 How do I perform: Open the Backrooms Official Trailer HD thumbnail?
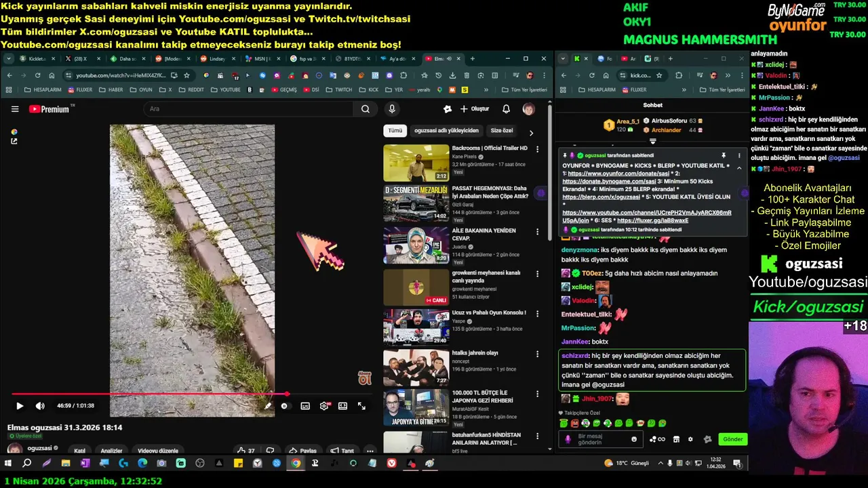coord(416,163)
